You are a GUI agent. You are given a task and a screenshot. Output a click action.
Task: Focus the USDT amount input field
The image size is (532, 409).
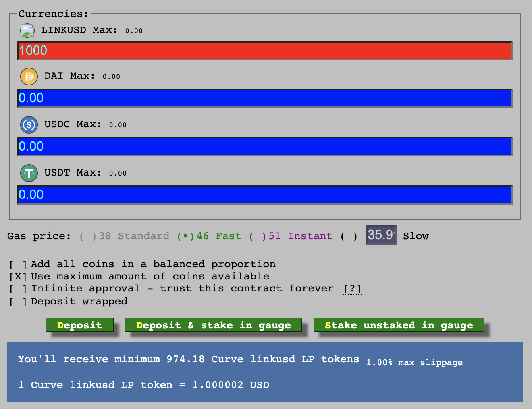(x=265, y=195)
